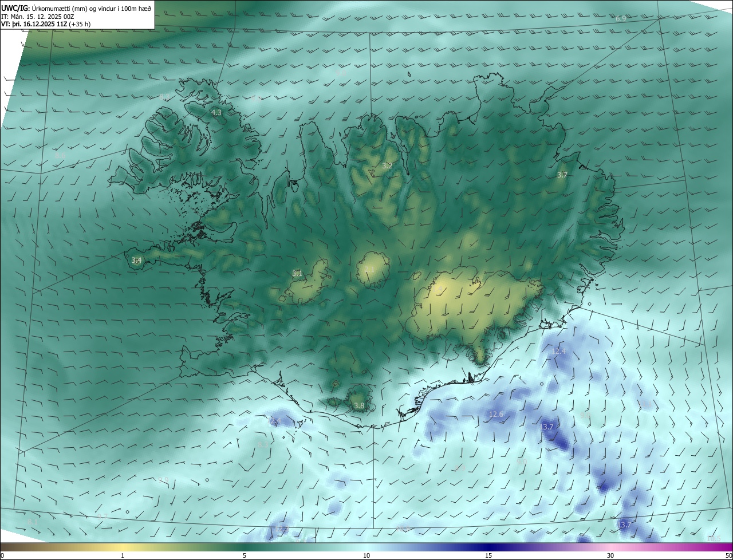Click the color scale tick labeled 15
733x560 pixels.
coord(488,556)
